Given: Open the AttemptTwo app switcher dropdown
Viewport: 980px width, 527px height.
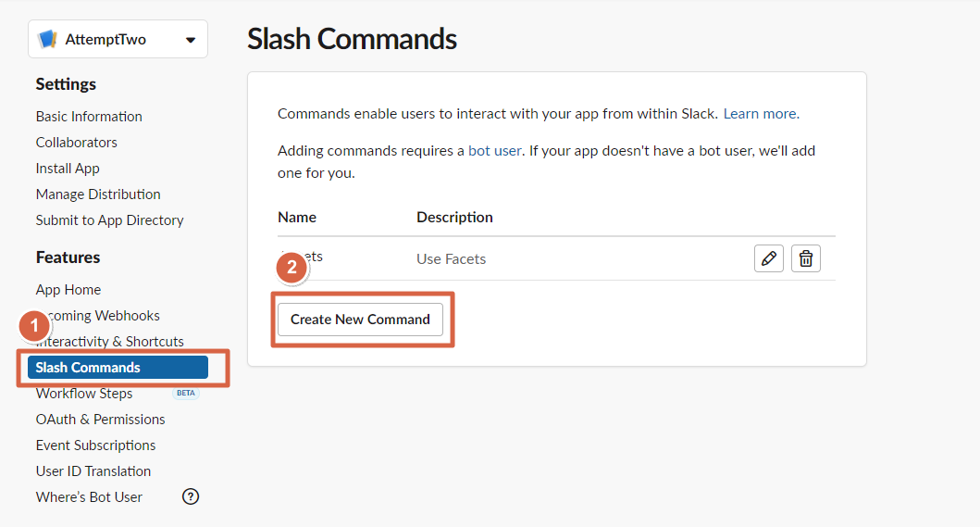Looking at the screenshot, I should point(191,40).
